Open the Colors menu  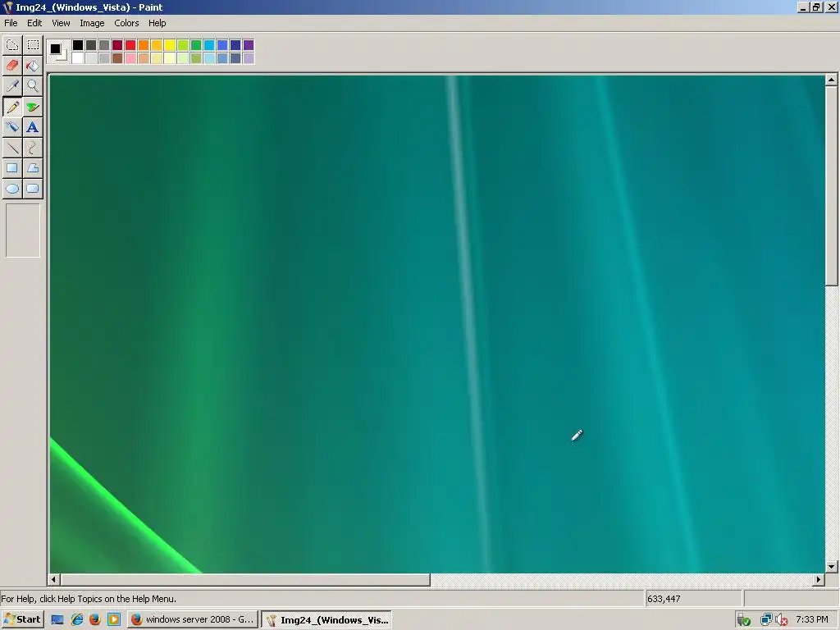126,23
